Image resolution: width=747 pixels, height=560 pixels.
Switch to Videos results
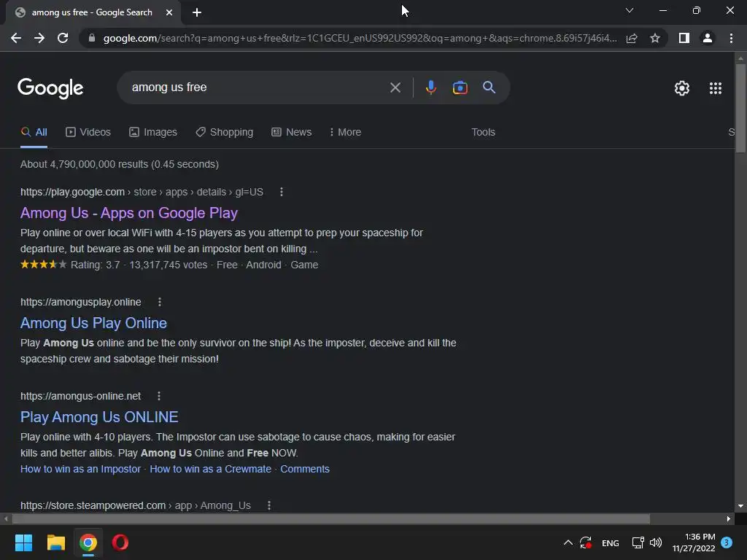88,133
